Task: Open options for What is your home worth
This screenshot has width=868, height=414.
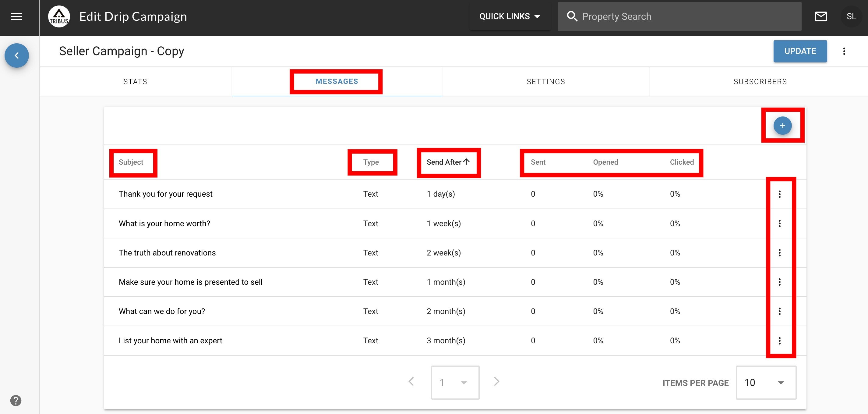Action: (779, 223)
